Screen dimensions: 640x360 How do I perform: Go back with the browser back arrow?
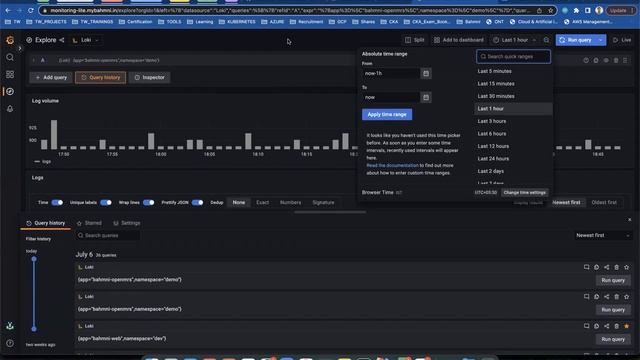point(8,11)
